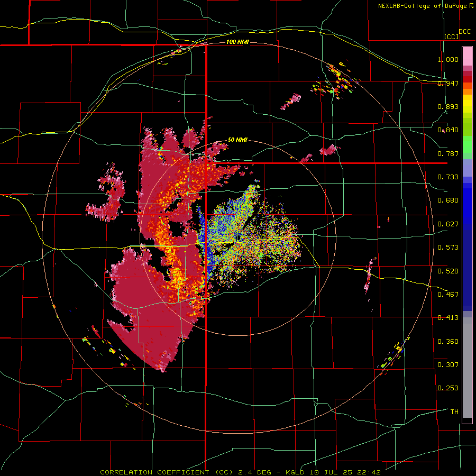The height and width of the screenshot is (476, 476).
Task: Click the 0.680 color scale value
Action: point(448,200)
